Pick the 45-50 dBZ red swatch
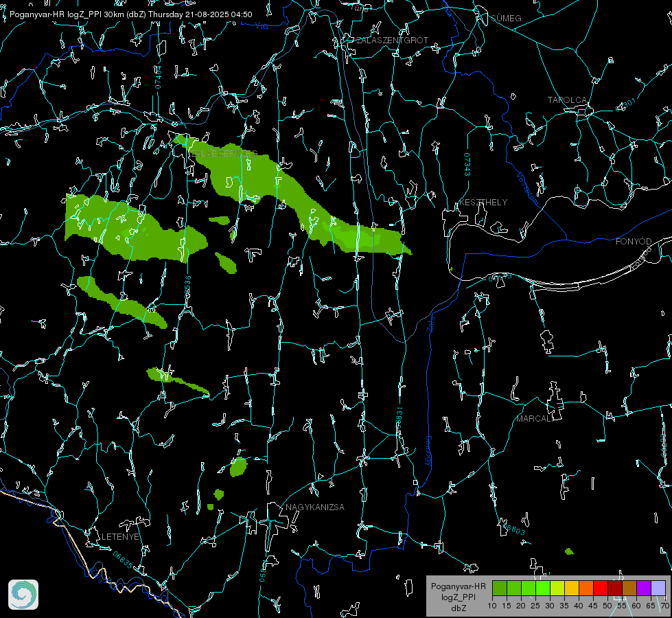The height and width of the screenshot is (618, 672). 601,588
